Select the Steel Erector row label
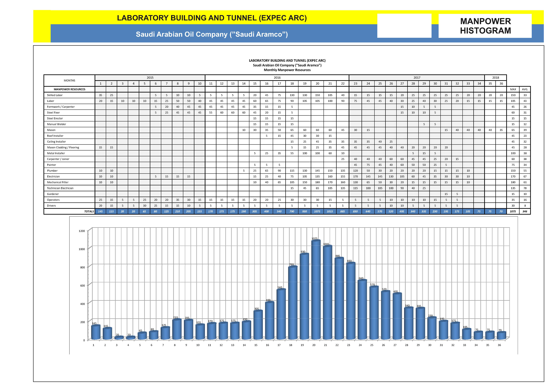Viewport: 555px width, 392px height. coord(55,118)
